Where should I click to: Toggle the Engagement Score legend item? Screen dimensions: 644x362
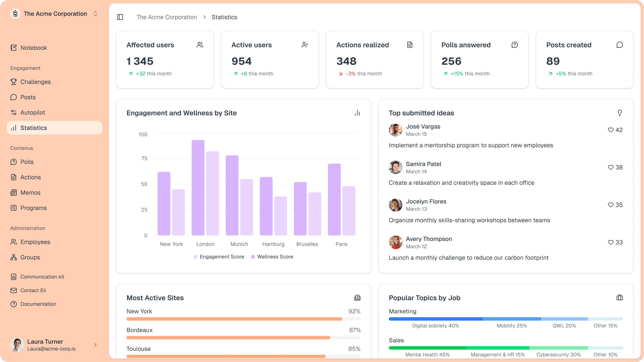click(219, 257)
